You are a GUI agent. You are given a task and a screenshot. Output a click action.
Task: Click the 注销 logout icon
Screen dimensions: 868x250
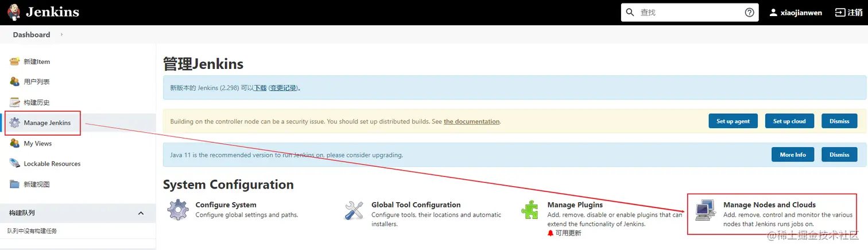[840, 13]
